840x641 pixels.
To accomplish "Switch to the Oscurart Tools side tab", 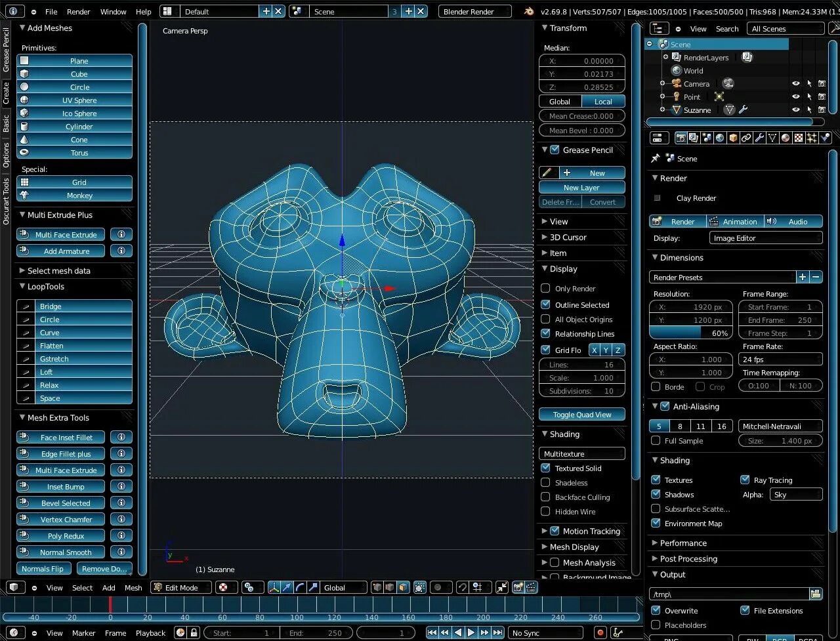I will pos(6,201).
